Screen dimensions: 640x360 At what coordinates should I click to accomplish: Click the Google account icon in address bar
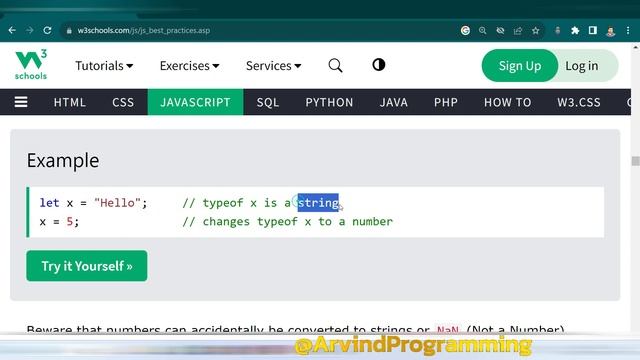tap(465, 30)
